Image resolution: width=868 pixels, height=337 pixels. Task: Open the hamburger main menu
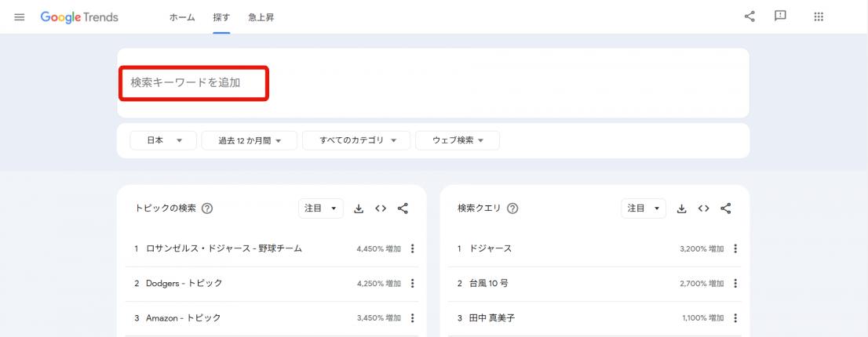(20, 17)
